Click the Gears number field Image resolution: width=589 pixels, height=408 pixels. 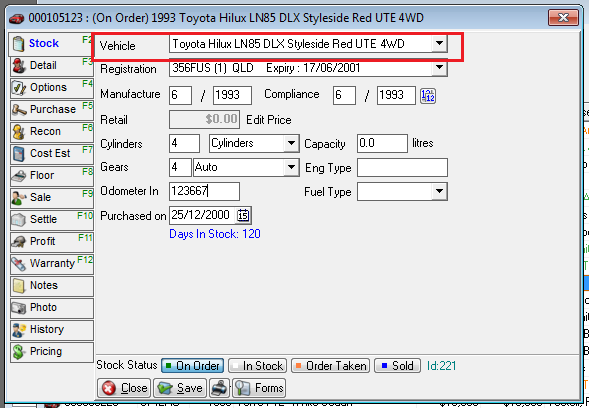(180, 167)
